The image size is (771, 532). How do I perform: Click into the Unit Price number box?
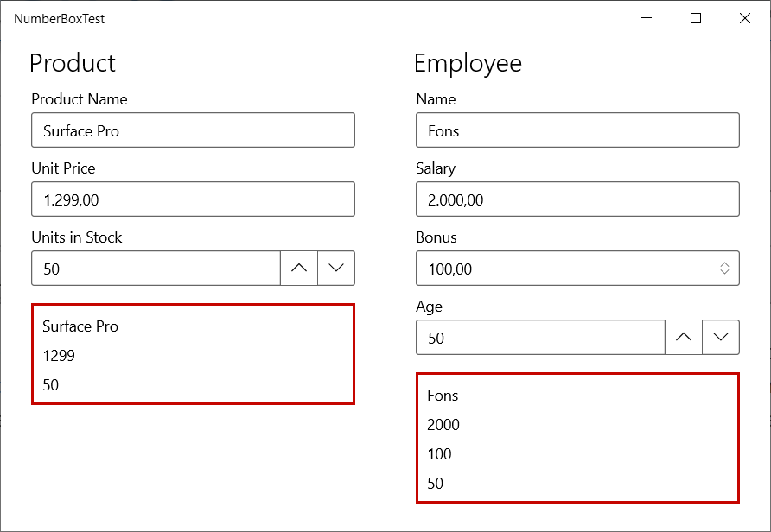click(x=193, y=199)
